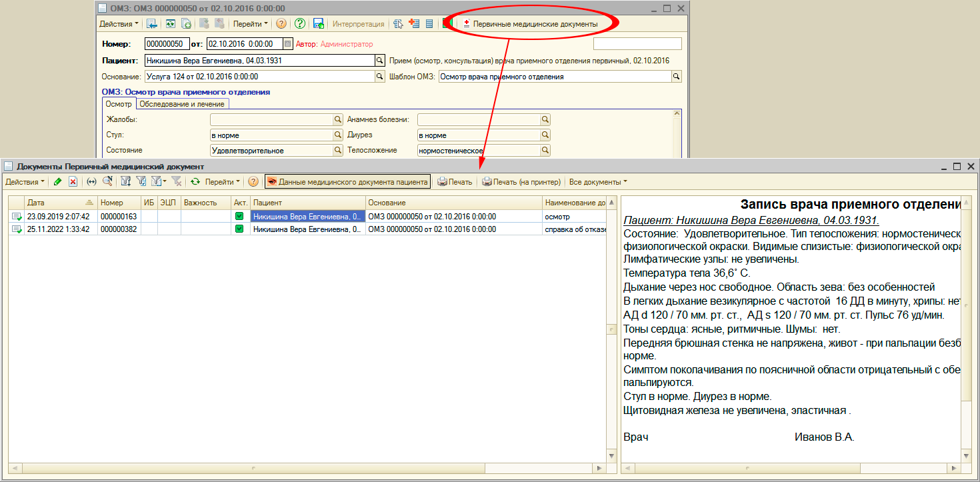Click Печать (на принтер) button

pyautogui.click(x=522, y=181)
